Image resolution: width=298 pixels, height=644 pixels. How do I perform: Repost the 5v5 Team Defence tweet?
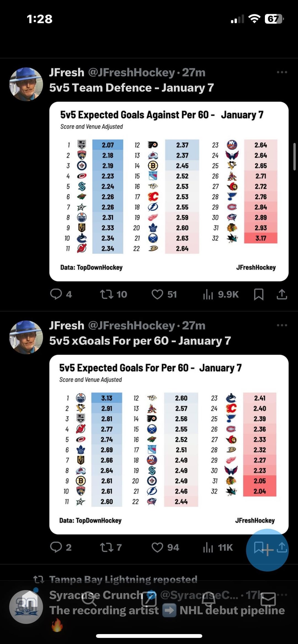(107, 294)
